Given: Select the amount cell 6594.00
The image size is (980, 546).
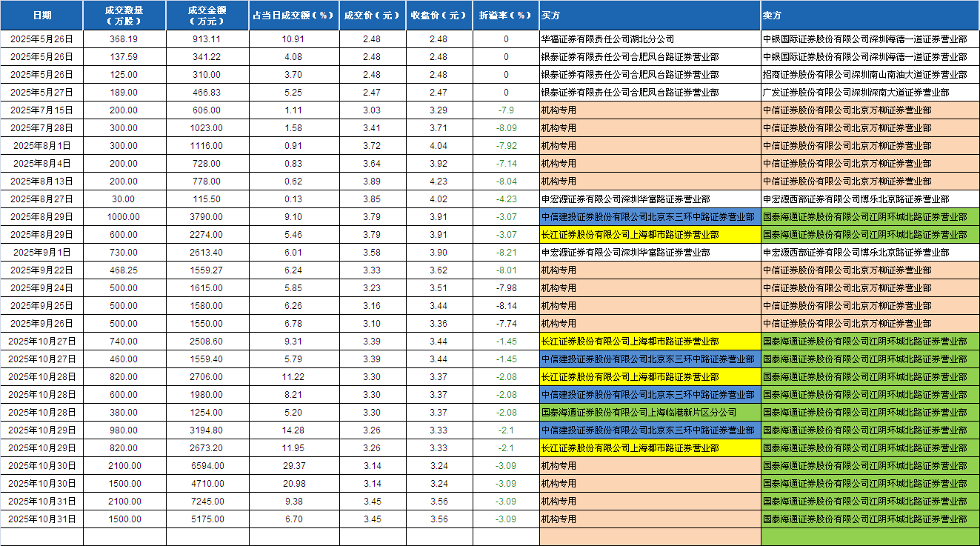Looking at the screenshot, I should pos(207,465).
